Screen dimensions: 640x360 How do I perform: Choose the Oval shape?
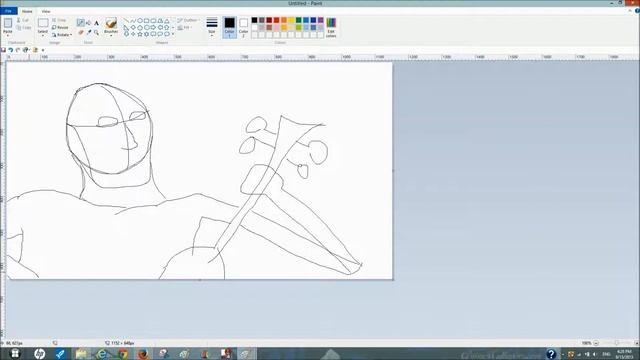pos(140,20)
